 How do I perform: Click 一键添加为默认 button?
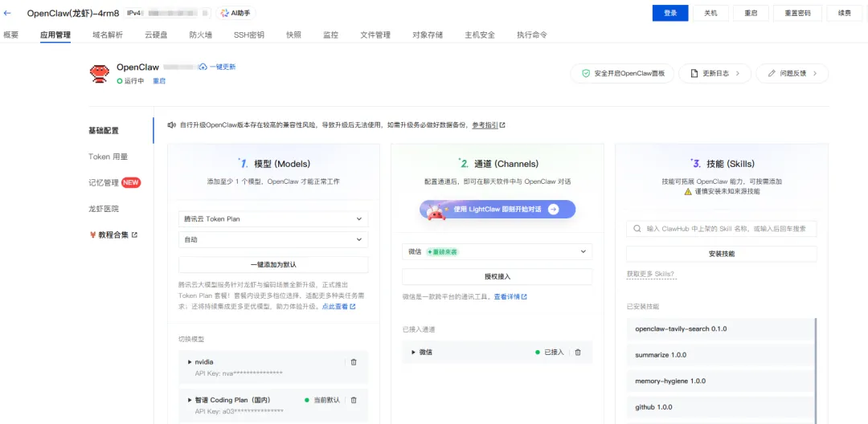click(273, 265)
